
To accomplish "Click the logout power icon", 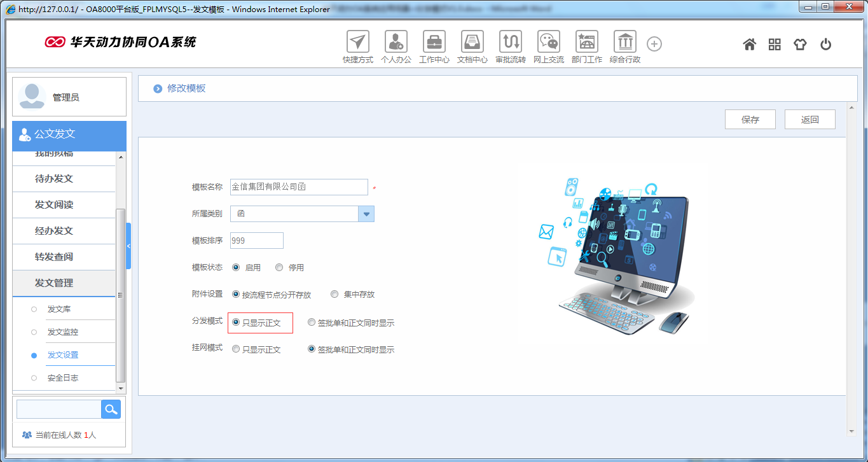I will pos(825,43).
